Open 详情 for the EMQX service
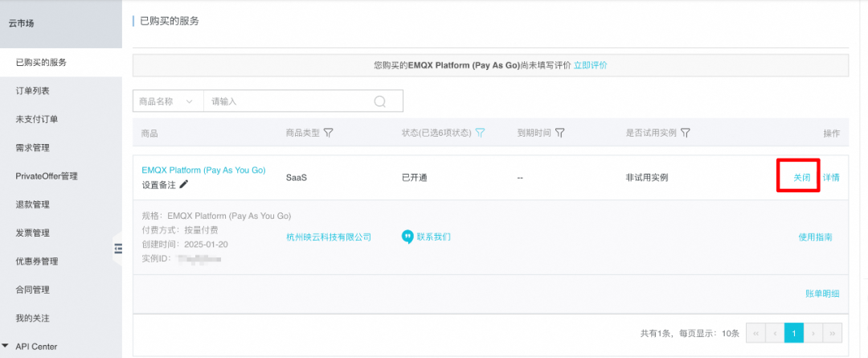The image size is (868, 358). [x=831, y=178]
